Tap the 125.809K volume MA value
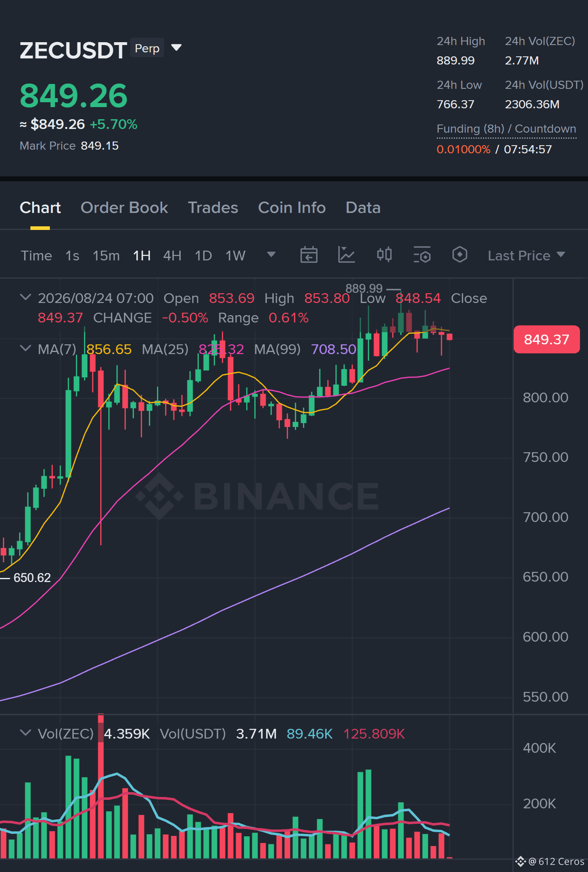Image resolution: width=588 pixels, height=872 pixels. click(374, 734)
